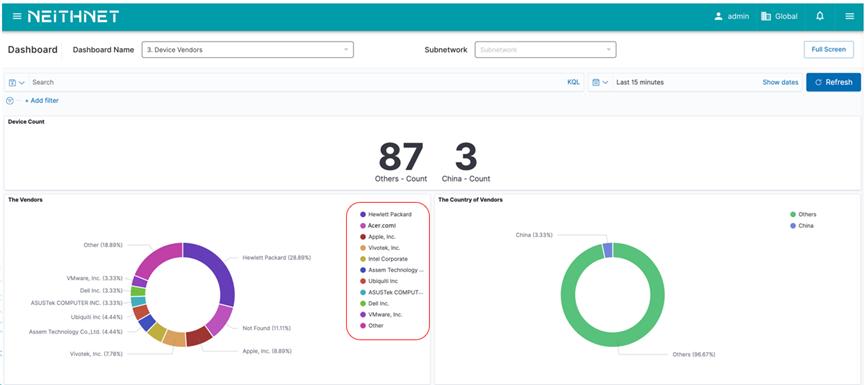Click the VMware, Inc. (3.33%) chart label
Image resolution: width=865 pixels, height=385 pixels.
click(94, 279)
